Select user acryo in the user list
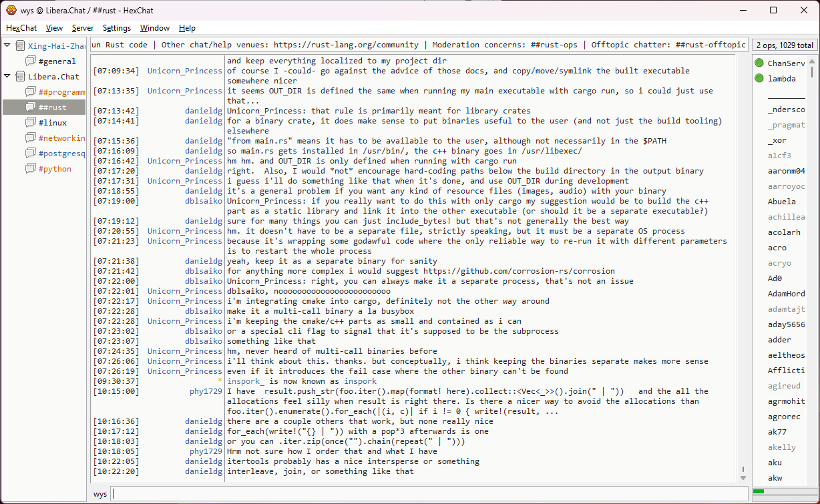Viewport: 820px width, 504px height. [779, 263]
